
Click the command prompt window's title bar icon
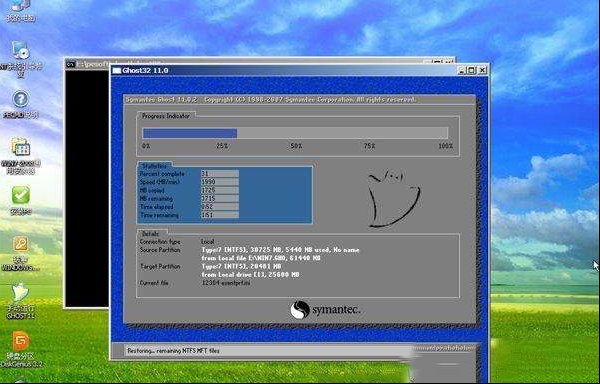point(70,64)
